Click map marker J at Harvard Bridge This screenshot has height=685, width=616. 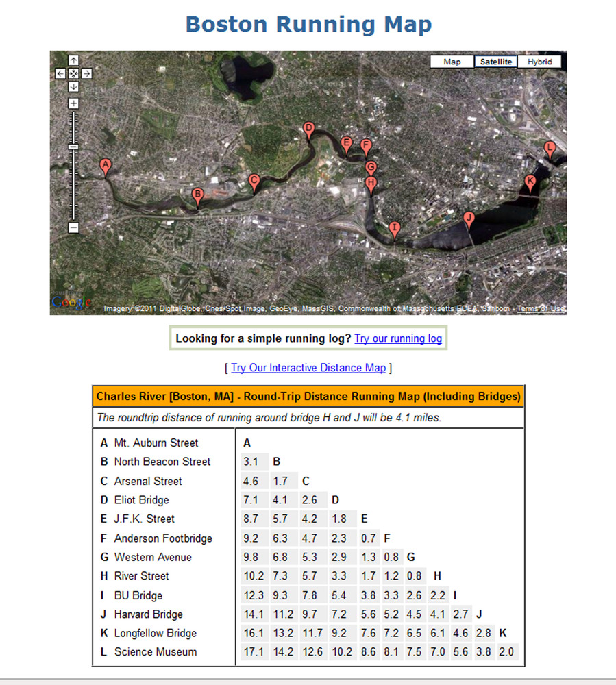469,218
